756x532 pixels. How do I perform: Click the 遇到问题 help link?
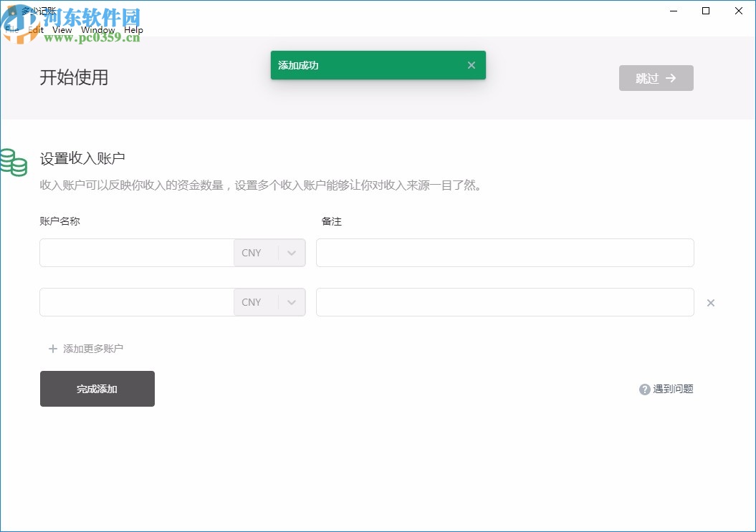[x=671, y=389]
